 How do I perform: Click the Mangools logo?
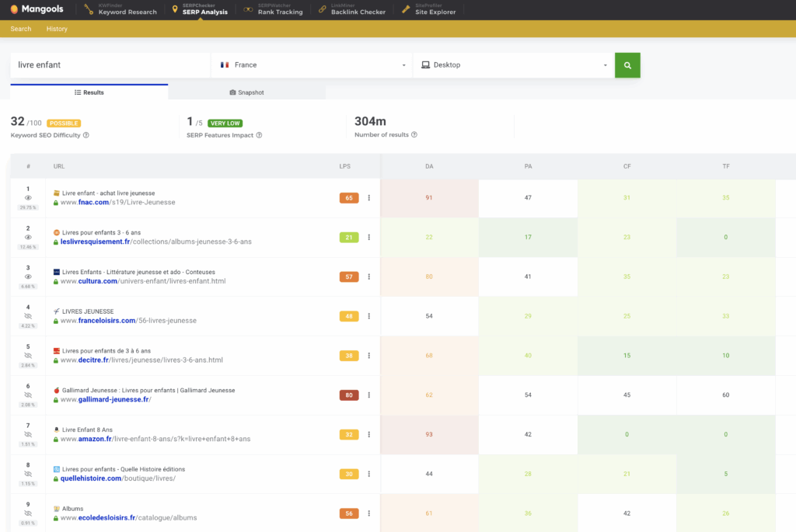(x=37, y=9)
